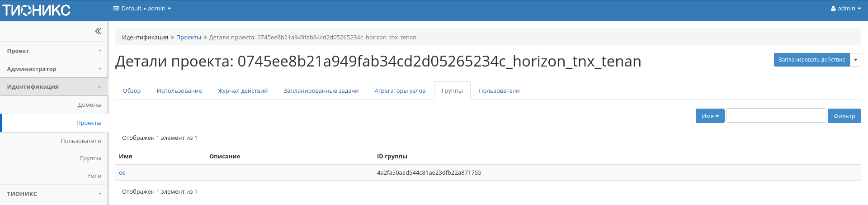Viewport: 868px width, 205px height.
Task: Click the filter text input field
Action: click(x=776, y=116)
